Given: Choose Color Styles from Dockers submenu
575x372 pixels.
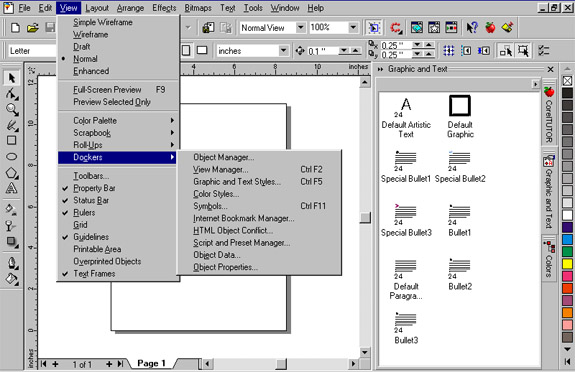Looking at the screenshot, I should [216, 194].
